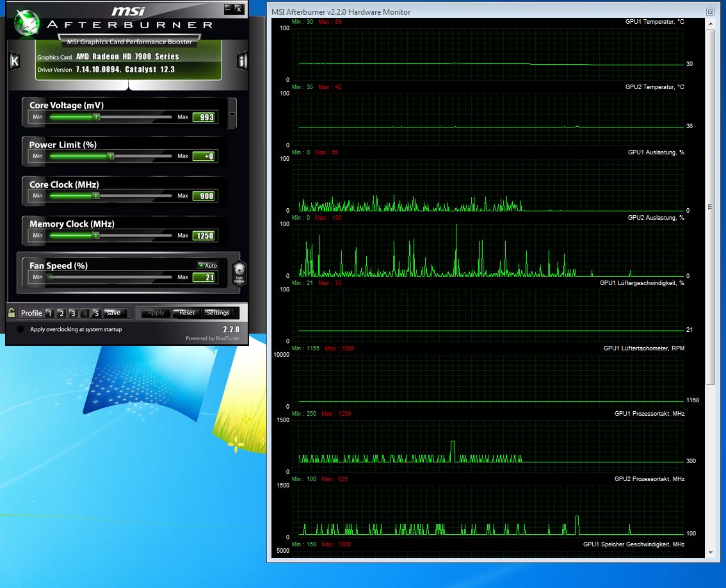Click the Core Voltage value field 993
Screen dimensions: 726x588
204,117
